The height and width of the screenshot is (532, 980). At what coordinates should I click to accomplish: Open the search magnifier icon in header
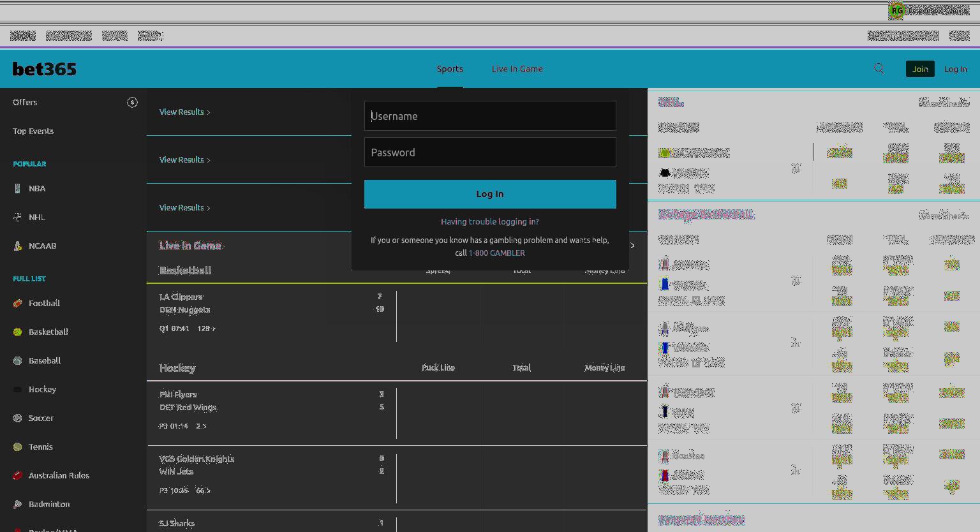tap(879, 69)
